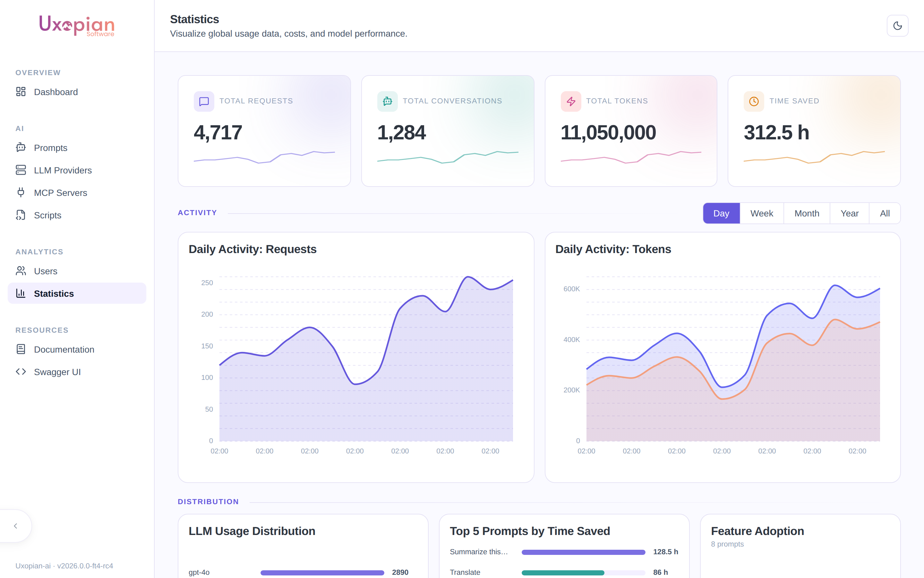Viewport: 924px width, 578px height.
Task: Click the LLM Providers server icon
Action: (x=21, y=170)
